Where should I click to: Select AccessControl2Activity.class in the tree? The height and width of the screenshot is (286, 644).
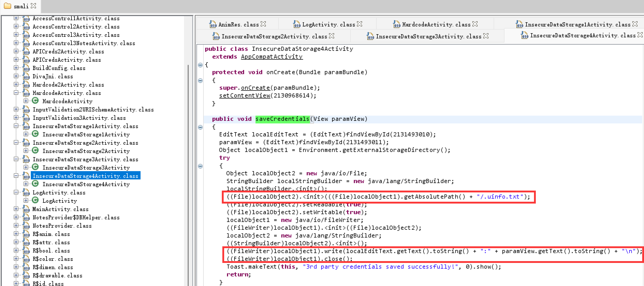click(76, 27)
